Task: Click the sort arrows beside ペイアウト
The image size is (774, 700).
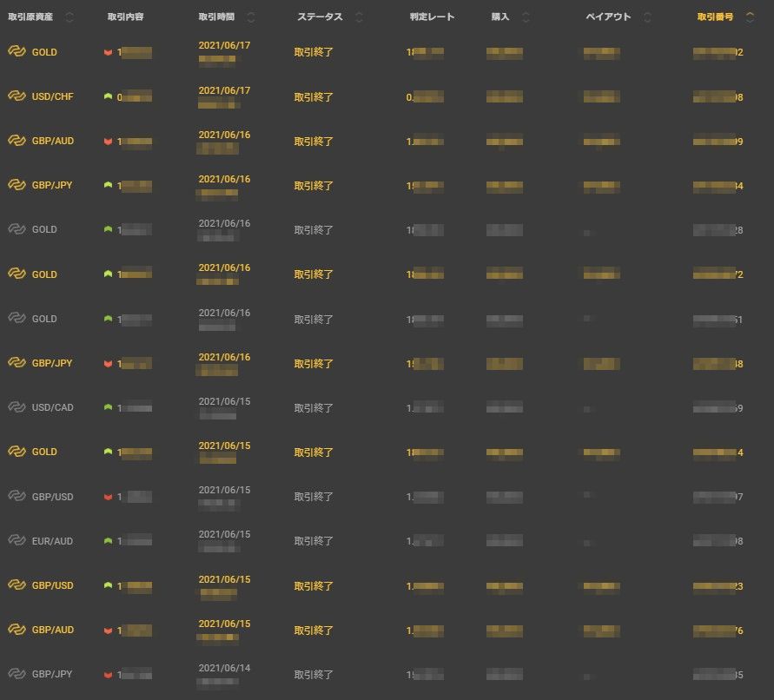Action: click(x=646, y=17)
